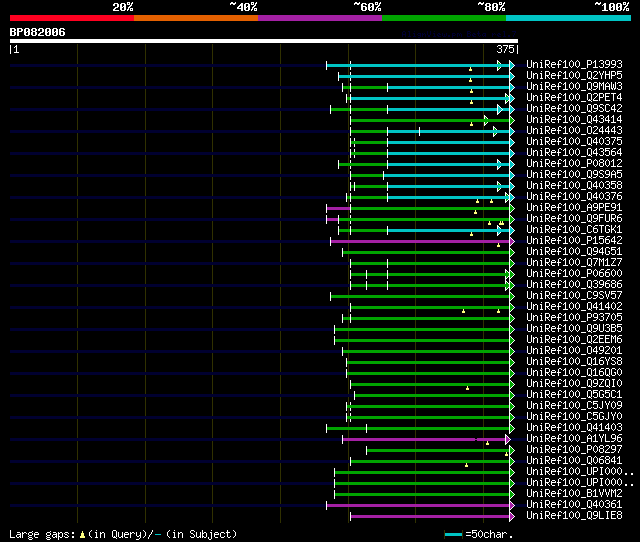Click the cyan 50char scale bar legend

453,534
